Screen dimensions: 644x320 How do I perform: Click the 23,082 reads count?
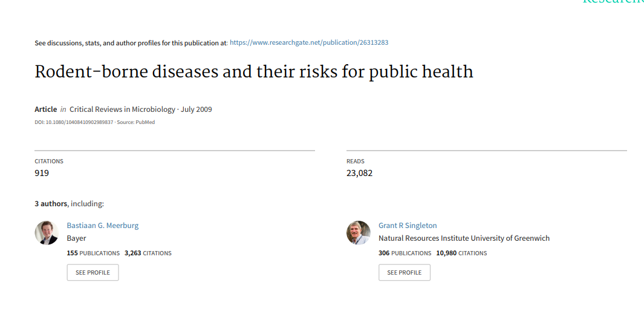click(359, 173)
